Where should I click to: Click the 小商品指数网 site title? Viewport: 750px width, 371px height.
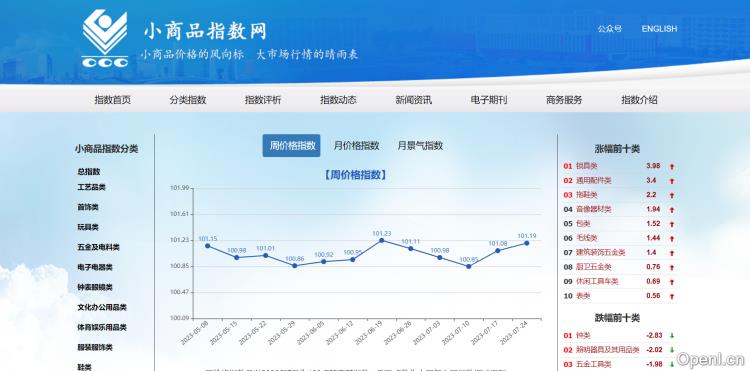pyautogui.click(x=205, y=31)
